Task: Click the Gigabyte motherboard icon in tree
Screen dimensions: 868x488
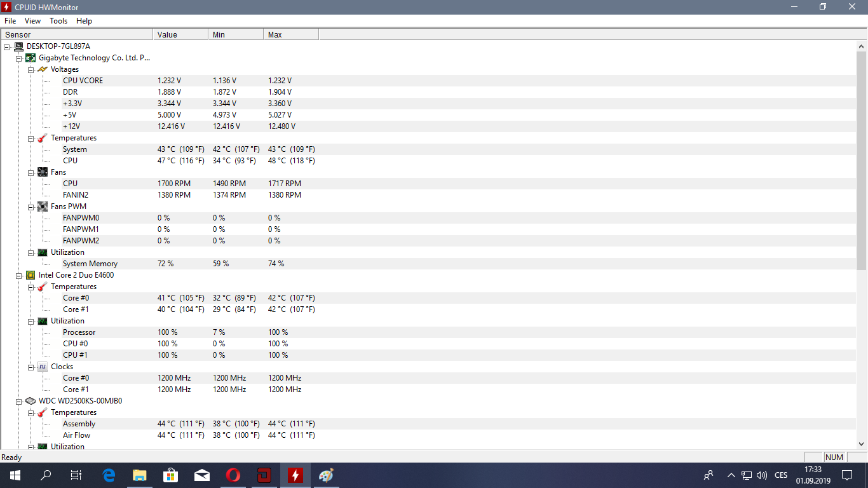Action: tap(30, 58)
